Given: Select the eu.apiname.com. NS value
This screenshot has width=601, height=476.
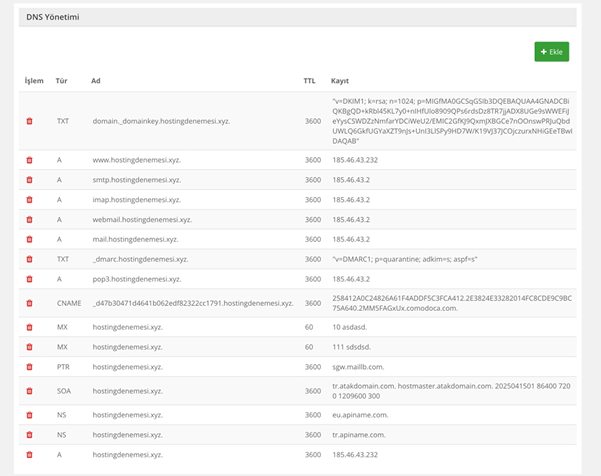Looking at the screenshot, I should click(x=360, y=415).
